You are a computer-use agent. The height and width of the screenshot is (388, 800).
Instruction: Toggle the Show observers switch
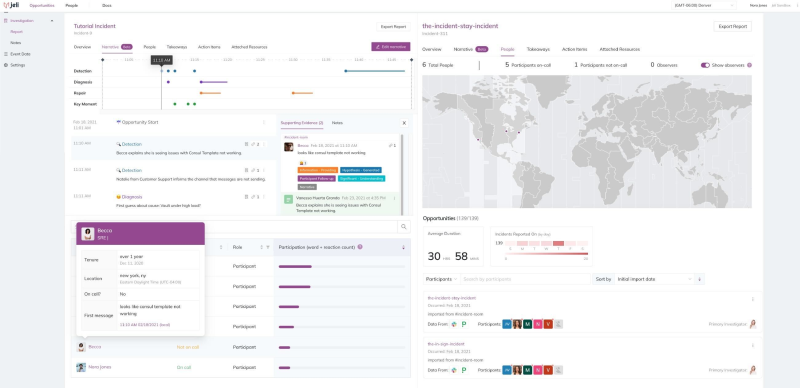click(705, 65)
